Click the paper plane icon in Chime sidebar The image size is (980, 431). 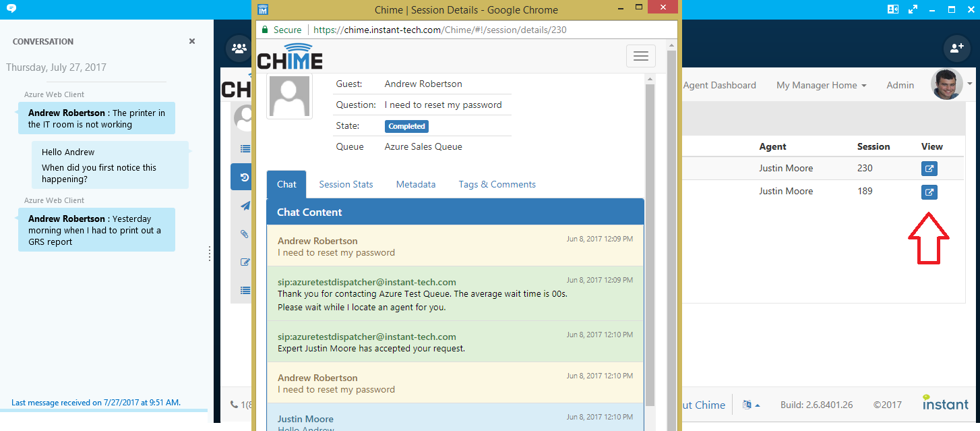[245, 206]
